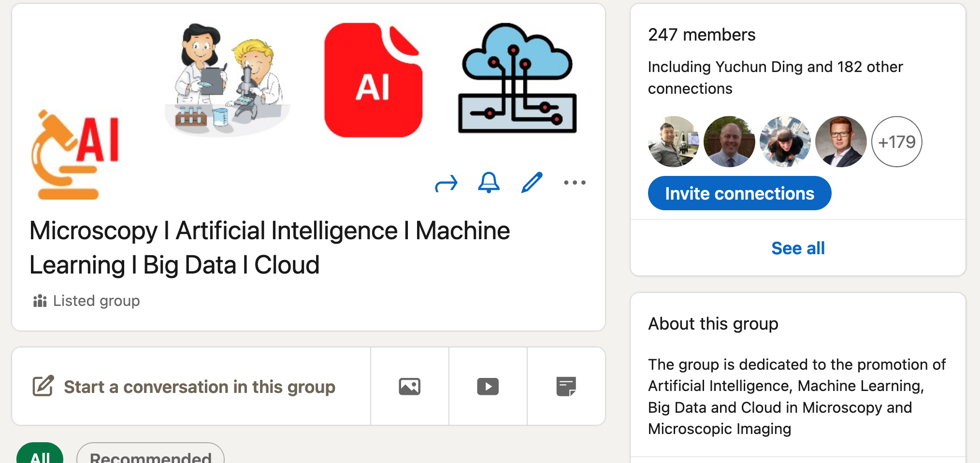Click the cloud circuit banner image
Screen dimensions: 980x463
pos(517,78)
